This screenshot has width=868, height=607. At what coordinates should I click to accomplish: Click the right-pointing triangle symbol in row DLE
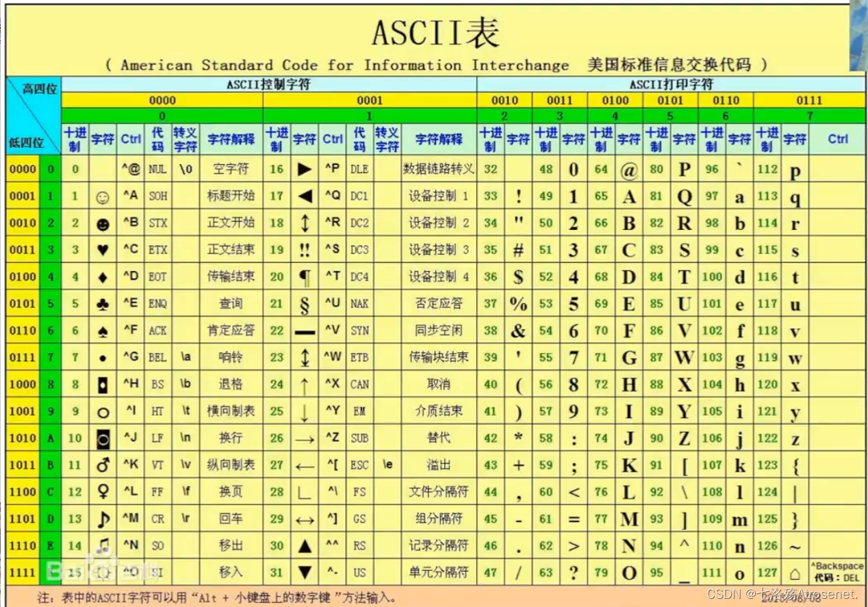[x=305, y=169]
